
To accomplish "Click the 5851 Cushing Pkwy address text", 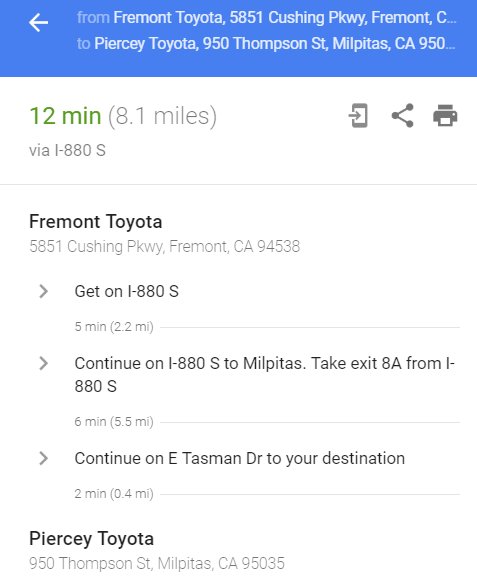I will (x=165, y=246).
